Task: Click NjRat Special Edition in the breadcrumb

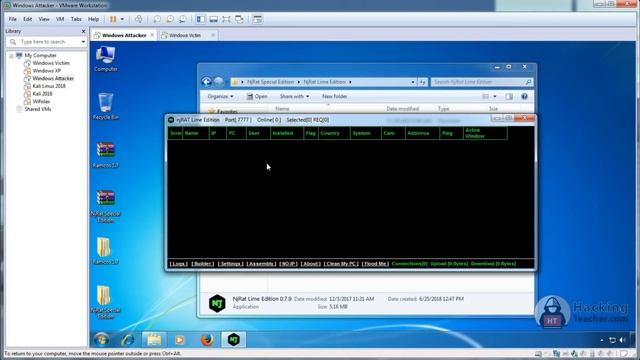Action: tap(270, 82)
